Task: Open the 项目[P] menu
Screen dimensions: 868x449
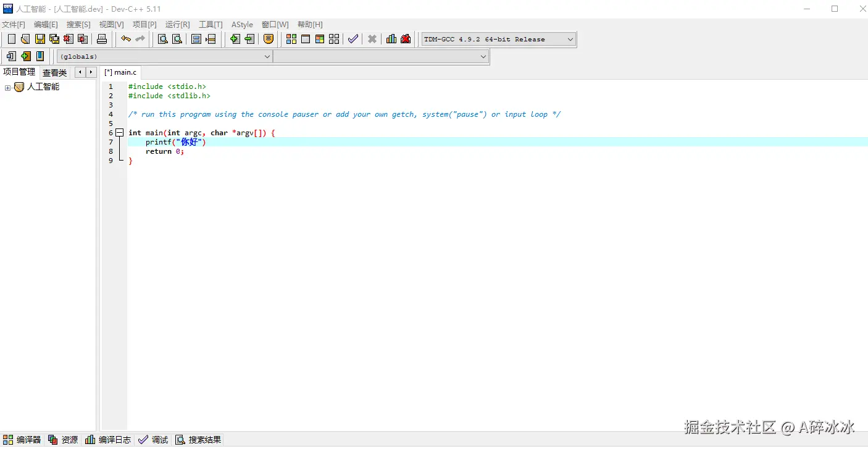Action: [144, 25]
